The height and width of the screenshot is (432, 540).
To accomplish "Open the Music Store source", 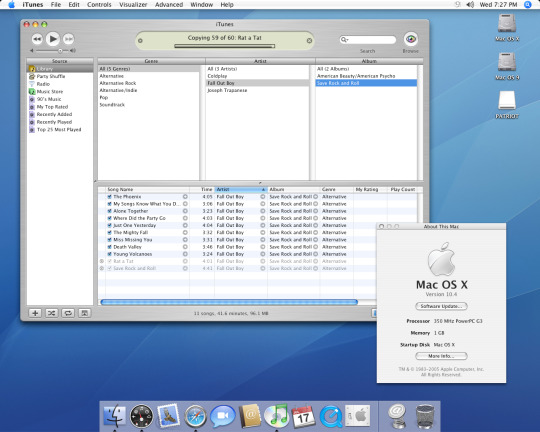I will pos(60,92).
